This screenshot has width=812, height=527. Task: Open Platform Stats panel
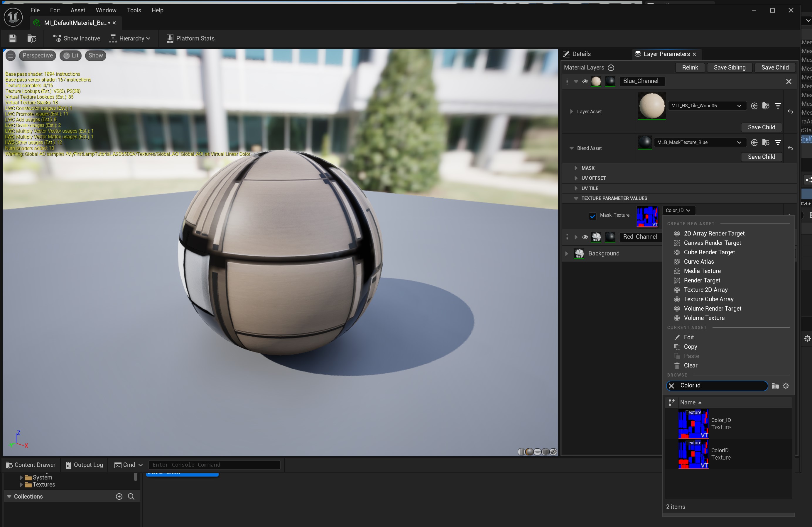[190, 38]
